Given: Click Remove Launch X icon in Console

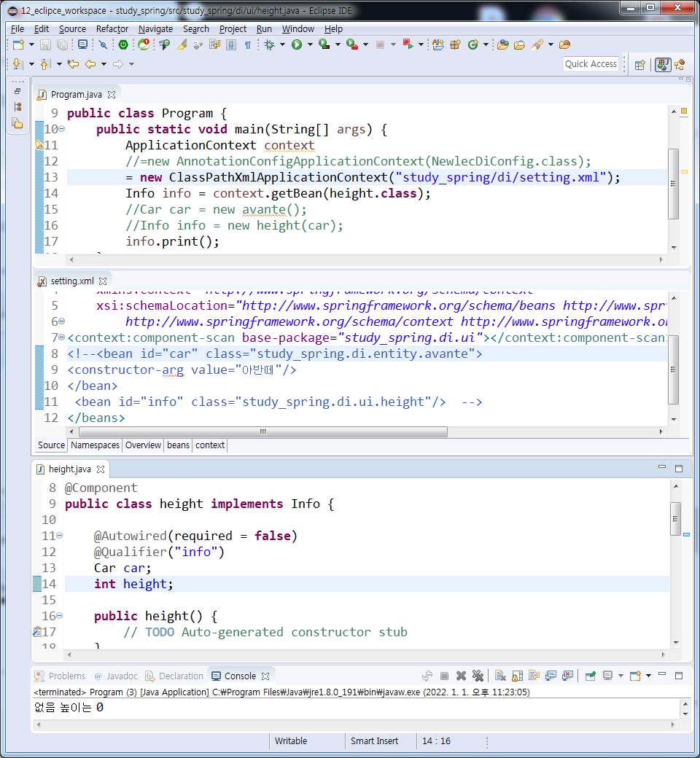Looking at the screenshot, I should (x=461, y=676).
